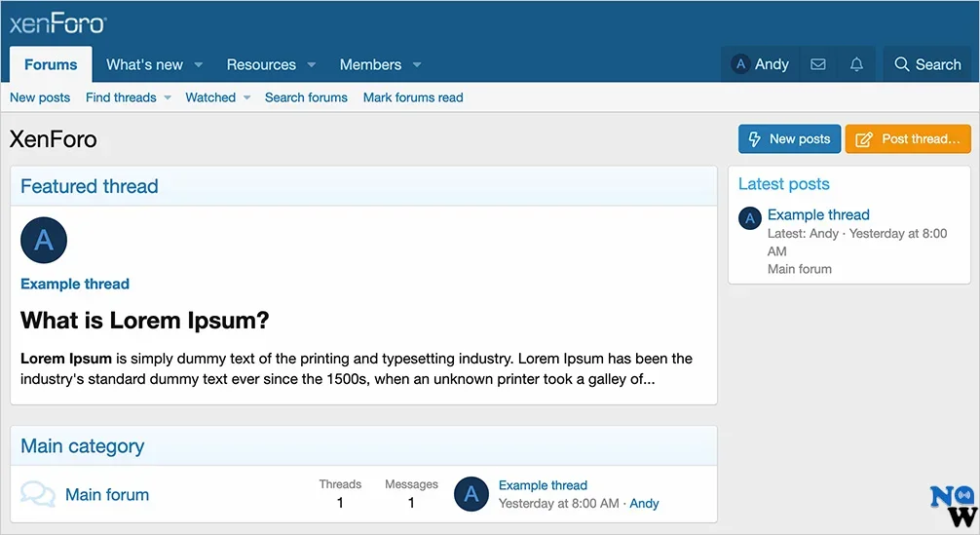Click the XenForo logo in header

pyautogui.click(x=58, y=24)
